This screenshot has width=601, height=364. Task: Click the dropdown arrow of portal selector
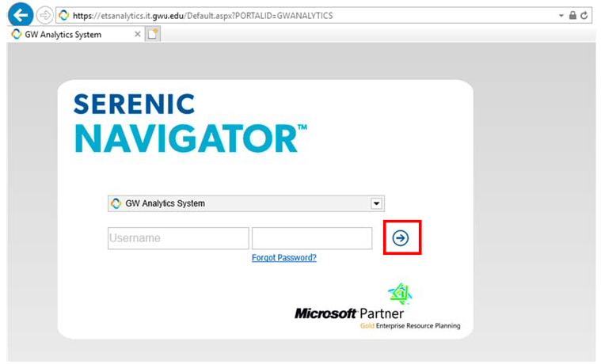pos(376,203)
